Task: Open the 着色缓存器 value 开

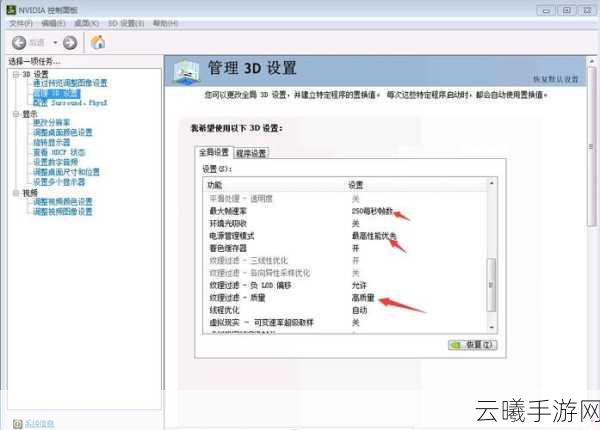Action: pos(355,248)
